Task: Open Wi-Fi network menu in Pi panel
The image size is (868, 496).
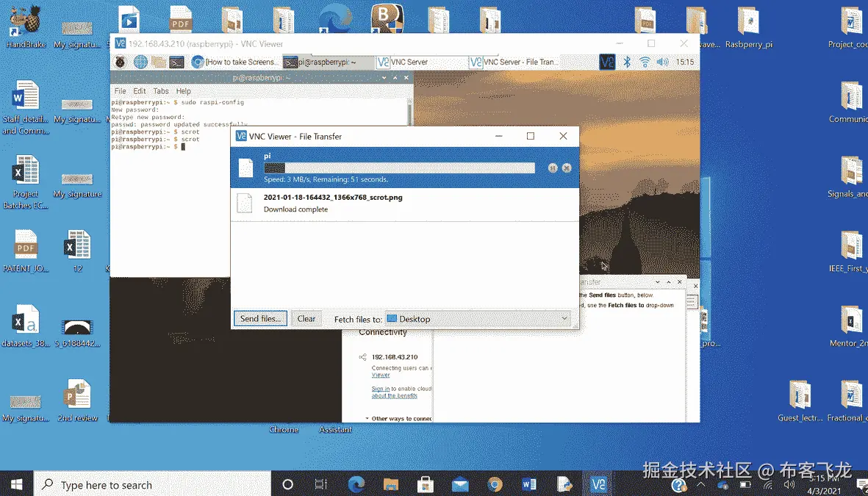Action: tap(645, 62)
